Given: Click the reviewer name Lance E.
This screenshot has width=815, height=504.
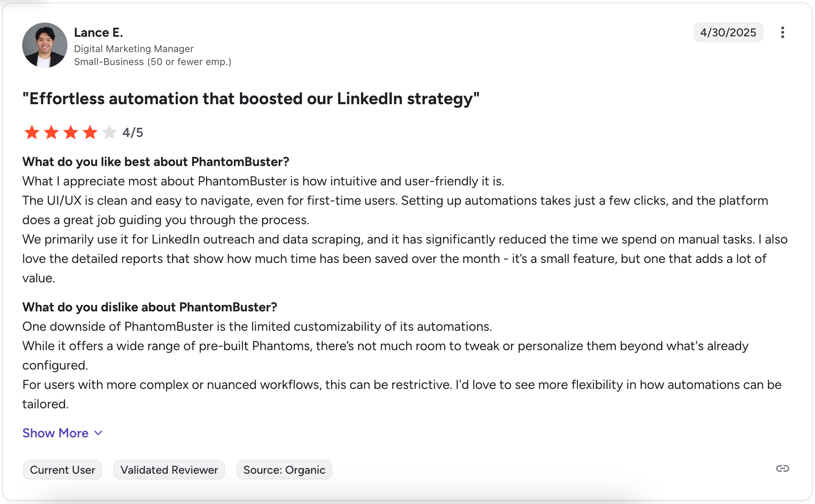Looking at the screenshot, I should (99, 32).
